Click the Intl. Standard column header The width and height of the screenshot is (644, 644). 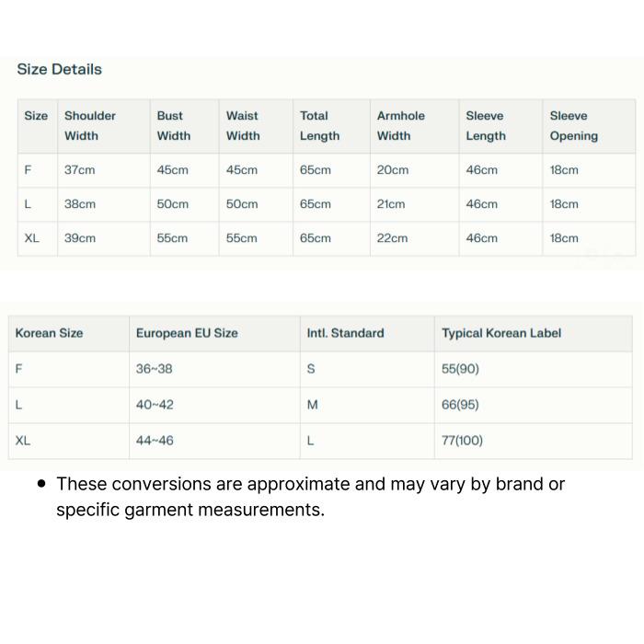345,333
